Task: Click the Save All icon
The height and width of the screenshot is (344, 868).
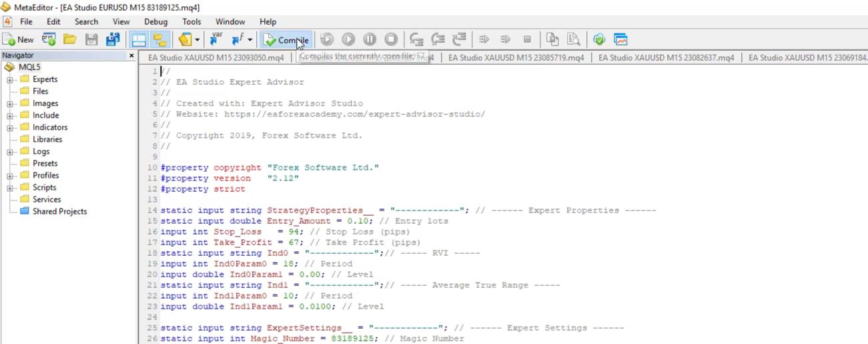Action: click(113, 40)
